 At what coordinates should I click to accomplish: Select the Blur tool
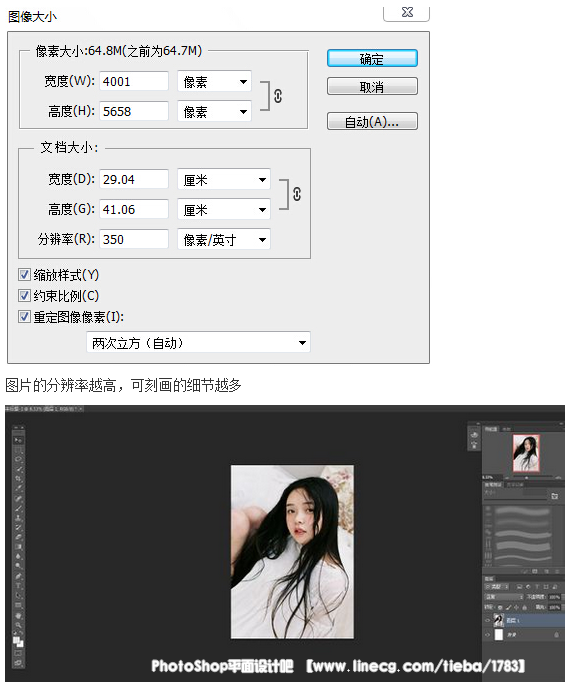[18, 556]
